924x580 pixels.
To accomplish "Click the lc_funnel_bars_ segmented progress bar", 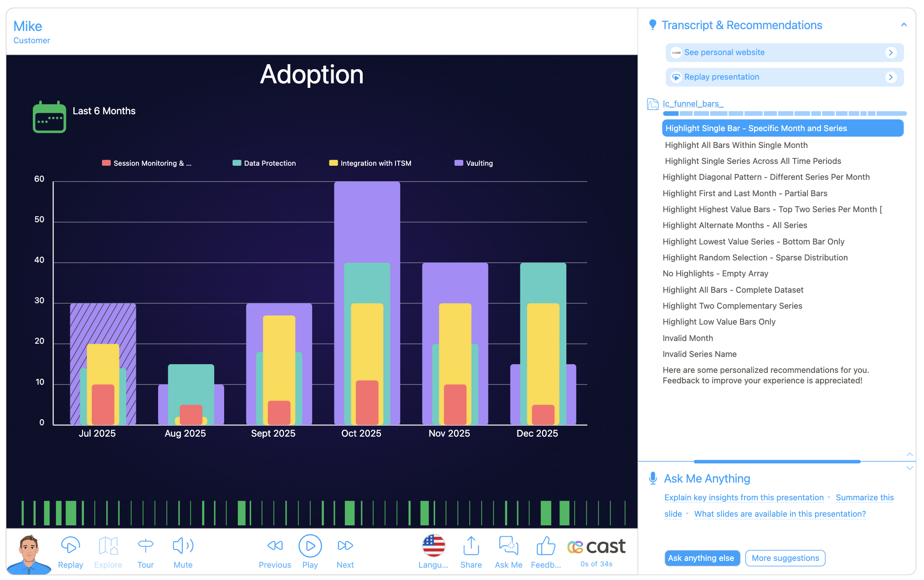I will point(784,113).
